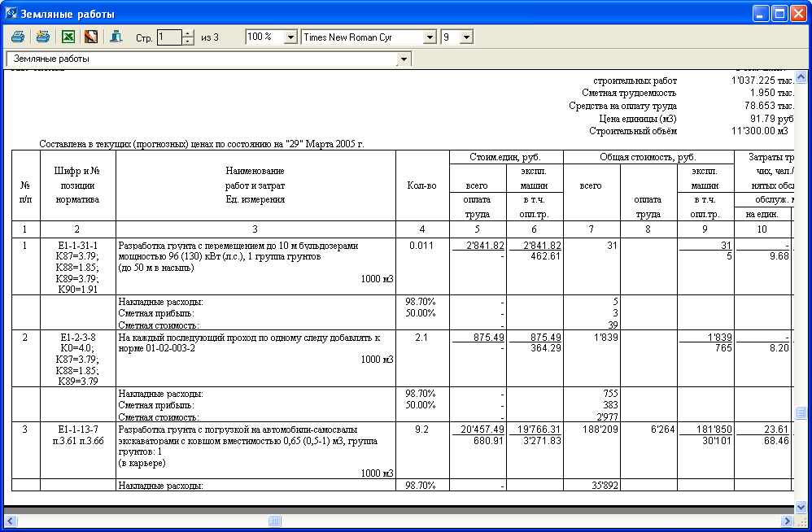Click the exit door icon in the toolbar
The image size is (812, 532).
(116, 37)
